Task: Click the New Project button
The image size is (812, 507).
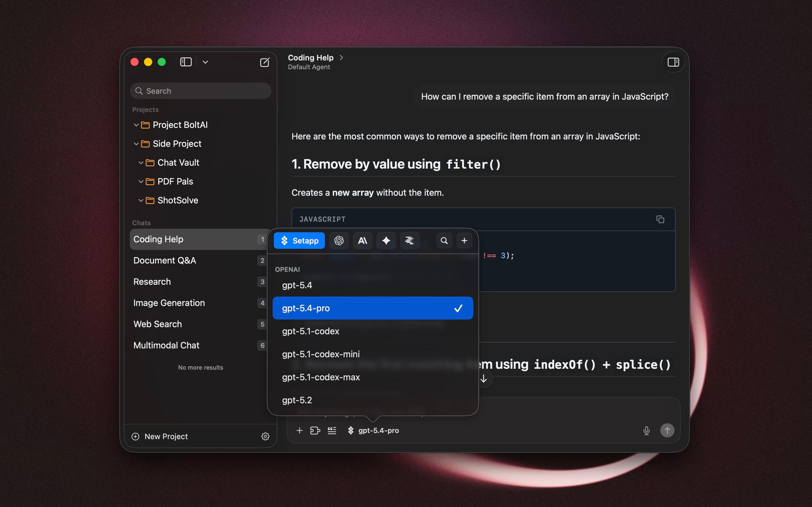Action: 160,436
